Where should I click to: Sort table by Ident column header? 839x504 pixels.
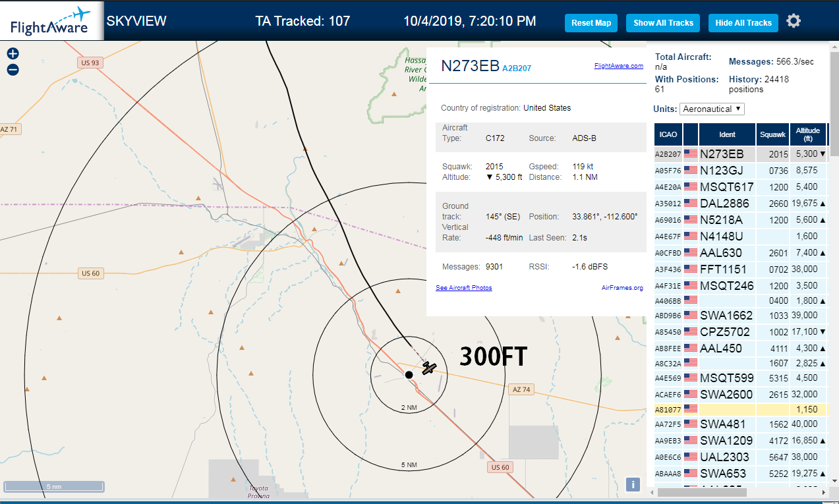click(727, 134)
